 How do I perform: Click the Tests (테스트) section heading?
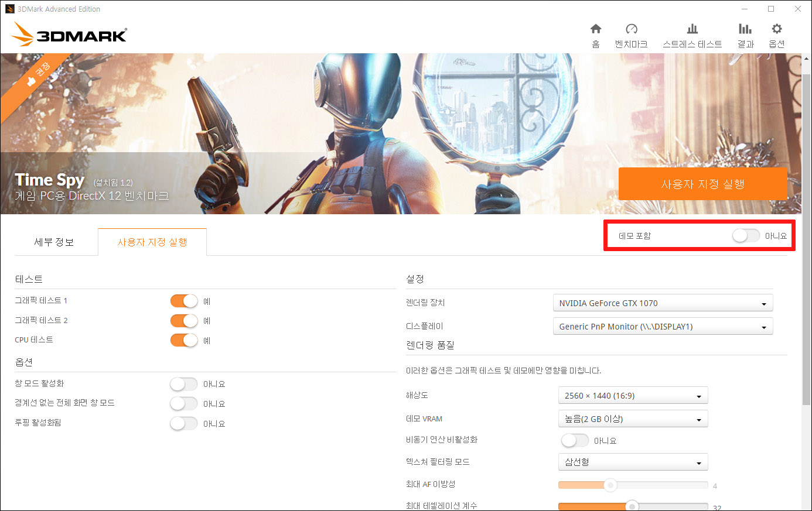[x=29, y=279]
